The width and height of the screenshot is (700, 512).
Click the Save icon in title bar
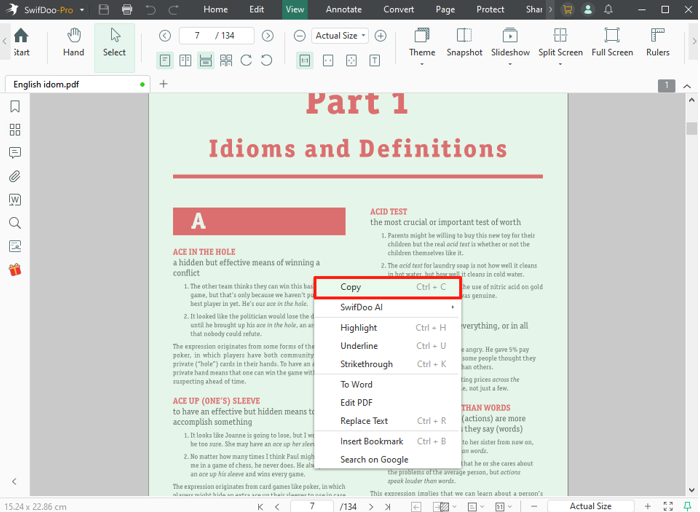pyautogui.click(x=104, y=9)
